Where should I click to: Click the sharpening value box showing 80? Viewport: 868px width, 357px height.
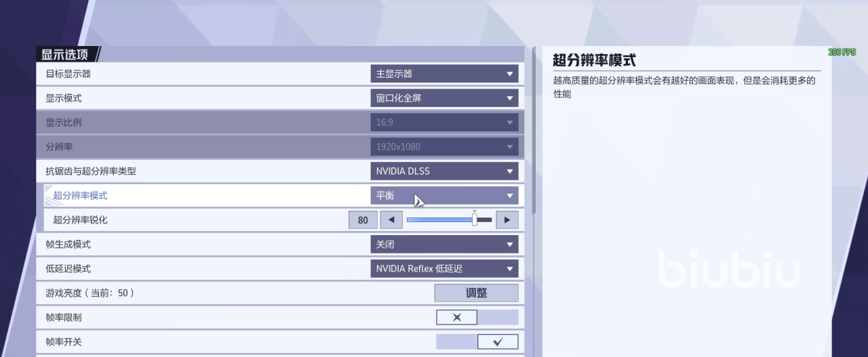coord(363,220)
